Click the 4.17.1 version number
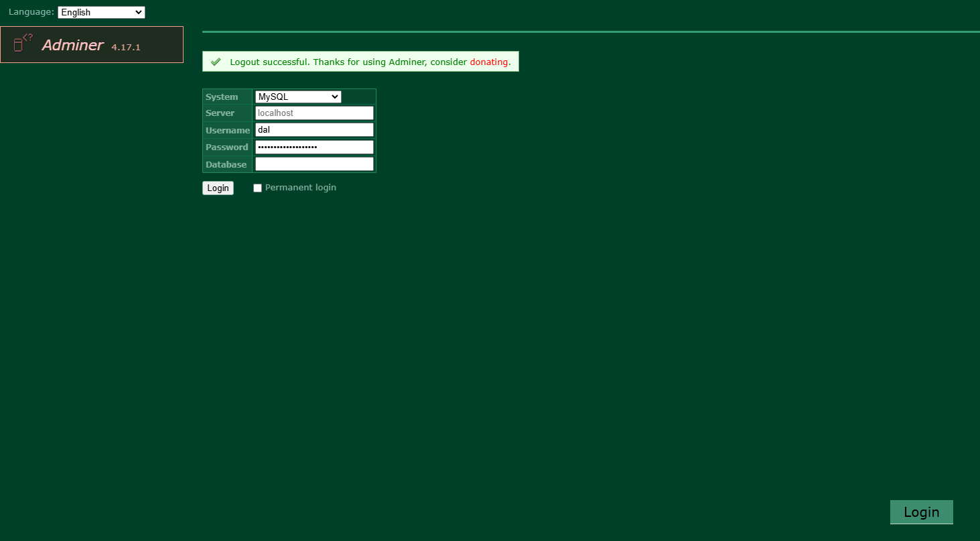This screenshot has width=980, height=541. tap(126, 48)
